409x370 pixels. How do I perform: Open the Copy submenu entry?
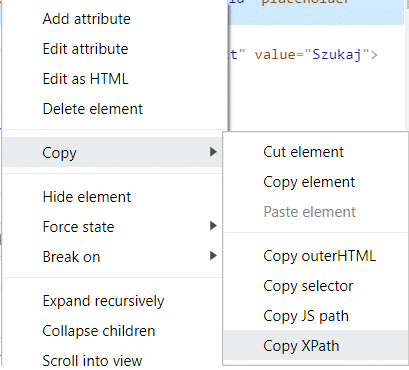[x=113, y=152]
